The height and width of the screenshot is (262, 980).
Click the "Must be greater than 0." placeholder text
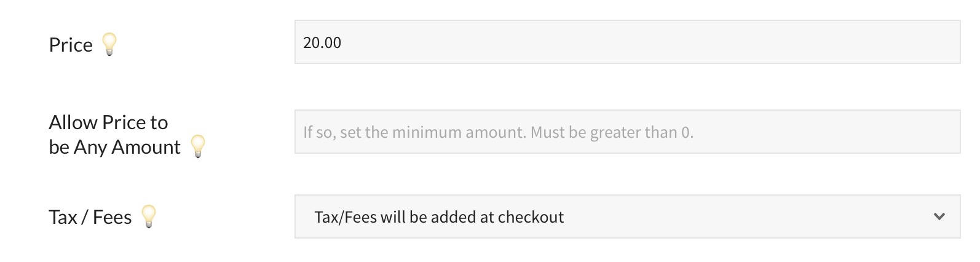pos(612,132)
